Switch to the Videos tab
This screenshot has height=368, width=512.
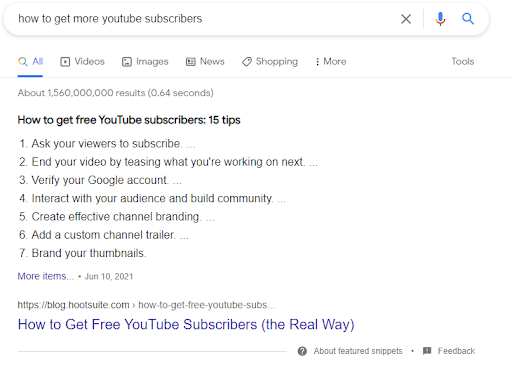click(x=82, y=62)
